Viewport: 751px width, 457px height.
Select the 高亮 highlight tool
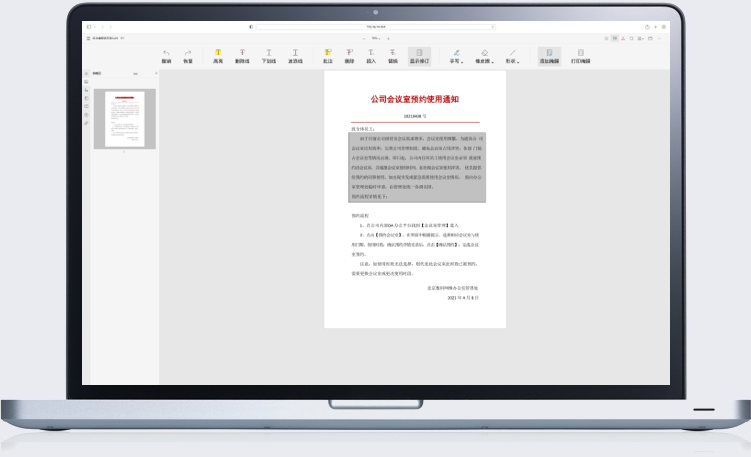tap(218, 55)
